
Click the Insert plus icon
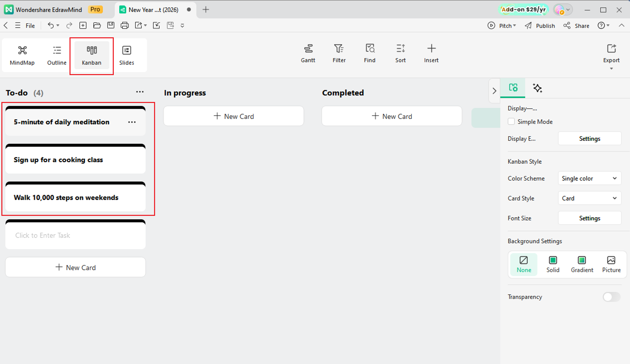pyautogui.click(x=431, y=48)
